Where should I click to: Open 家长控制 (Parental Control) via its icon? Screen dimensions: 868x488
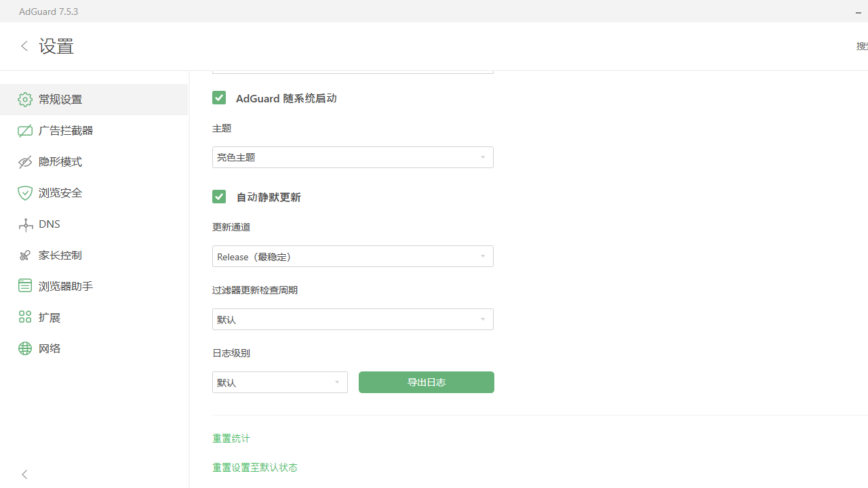(25, 255)
